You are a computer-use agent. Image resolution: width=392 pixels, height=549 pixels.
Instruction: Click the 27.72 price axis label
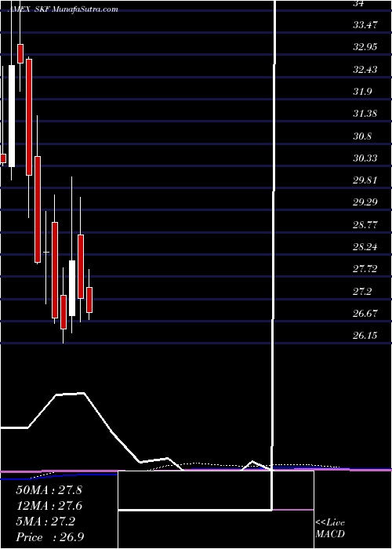pos(365,269)
